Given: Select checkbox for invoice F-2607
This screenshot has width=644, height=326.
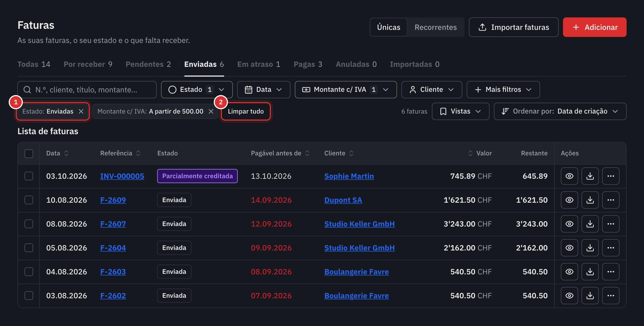Looking at the screenshot, I should coord(29,224).
